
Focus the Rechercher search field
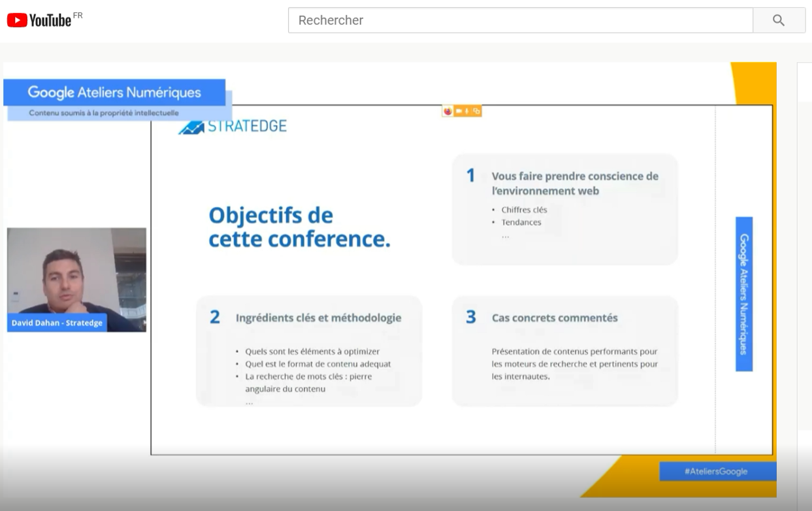[520, 20]
